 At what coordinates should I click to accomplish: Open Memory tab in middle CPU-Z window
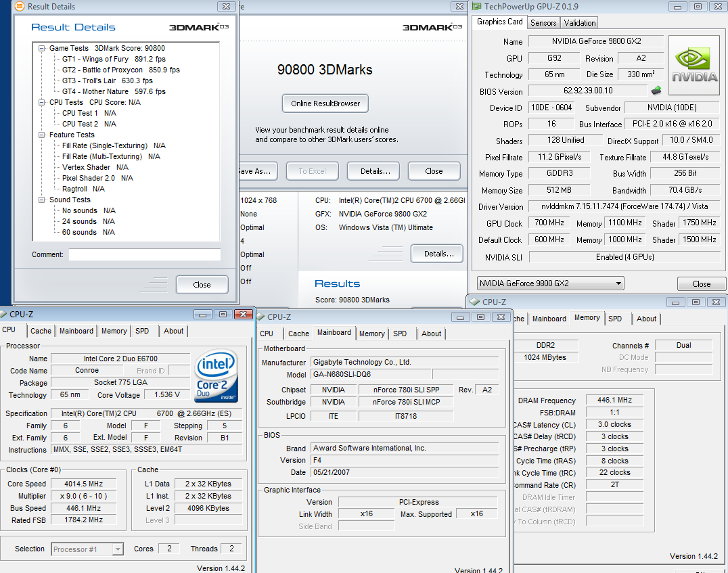pyautogui.click(x=372, y=334)
